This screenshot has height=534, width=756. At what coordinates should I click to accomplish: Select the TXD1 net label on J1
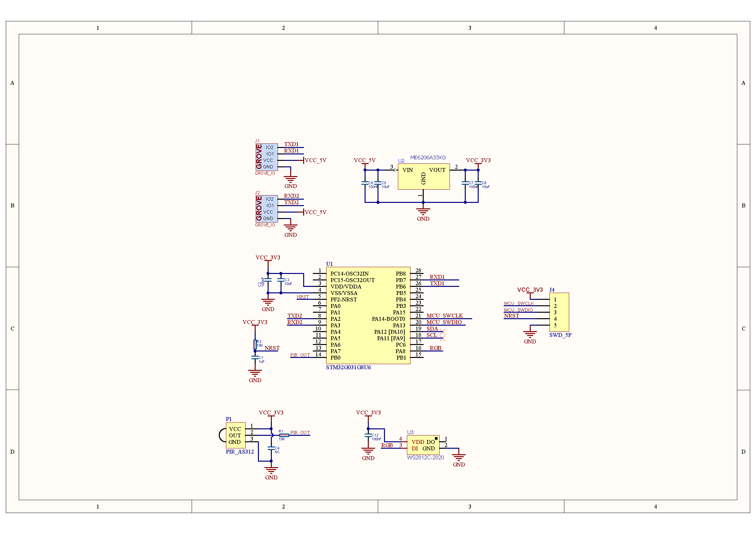pos(292,144)
